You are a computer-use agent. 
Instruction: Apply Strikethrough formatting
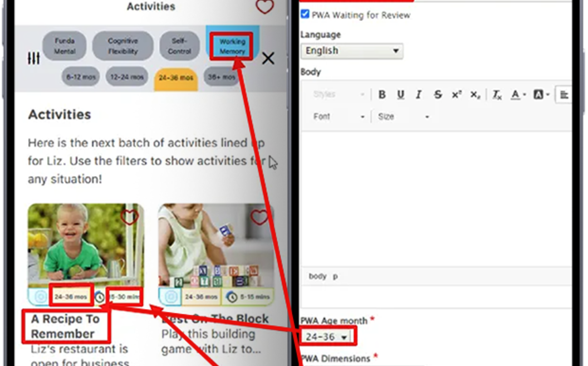pyautogui.click(x=438, y=95)
